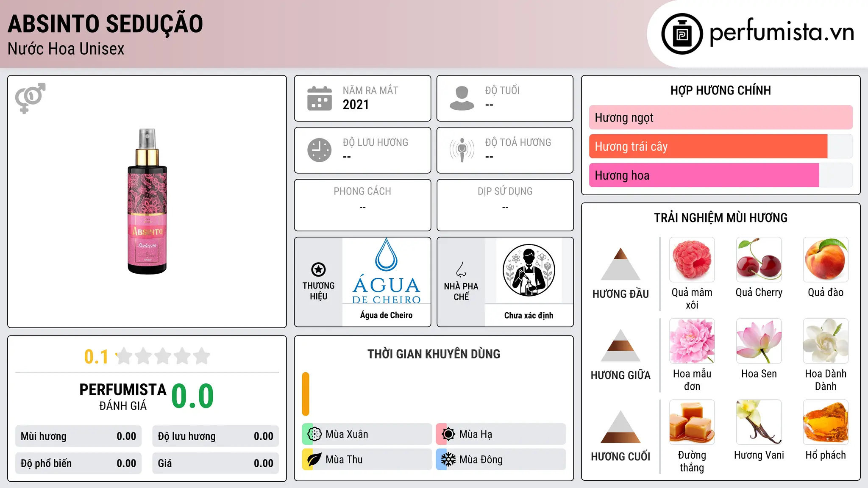Click the HỢP HƯƠNG CHÍNH heading

click(721, 90)
